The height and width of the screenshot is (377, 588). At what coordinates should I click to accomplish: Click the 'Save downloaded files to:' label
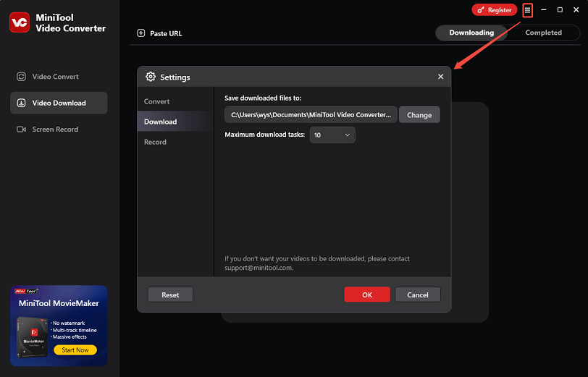263,98
